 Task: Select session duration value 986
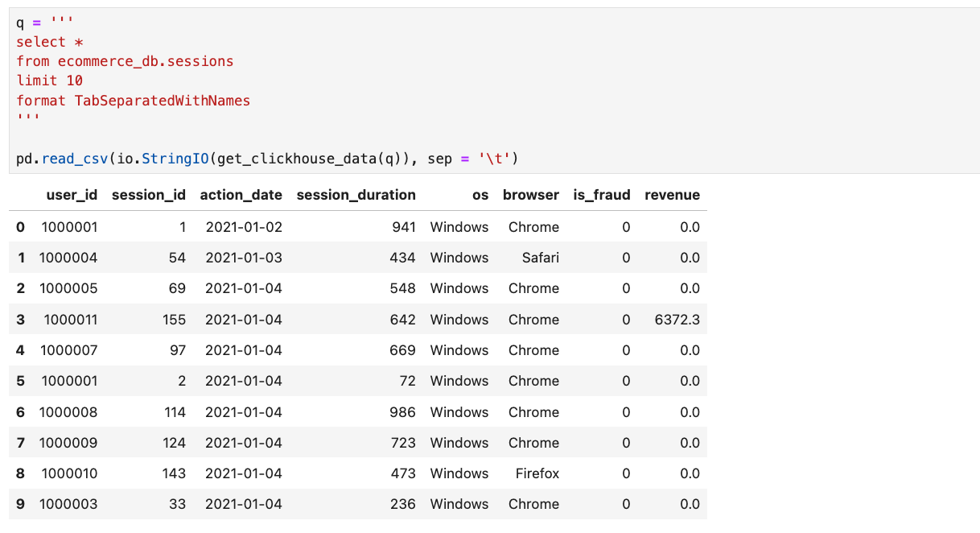402,412
